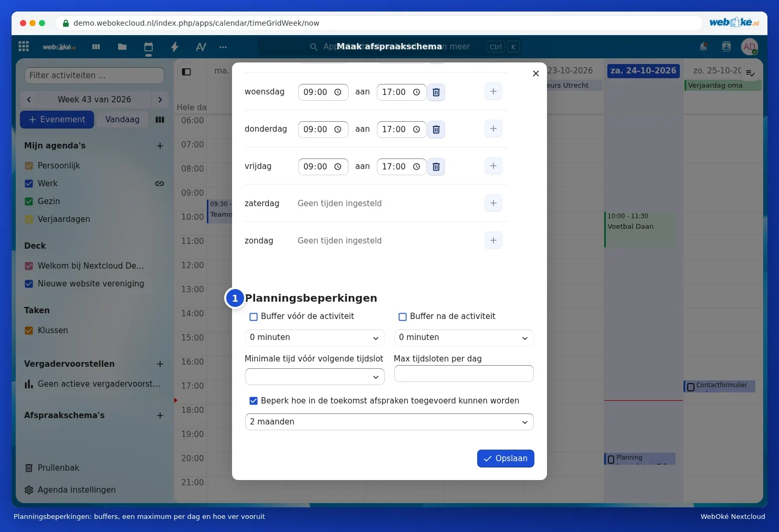Toggle the Verjaardagen calendar checkbox
This screenshot has width=779, height=532.
pos(29,219)
